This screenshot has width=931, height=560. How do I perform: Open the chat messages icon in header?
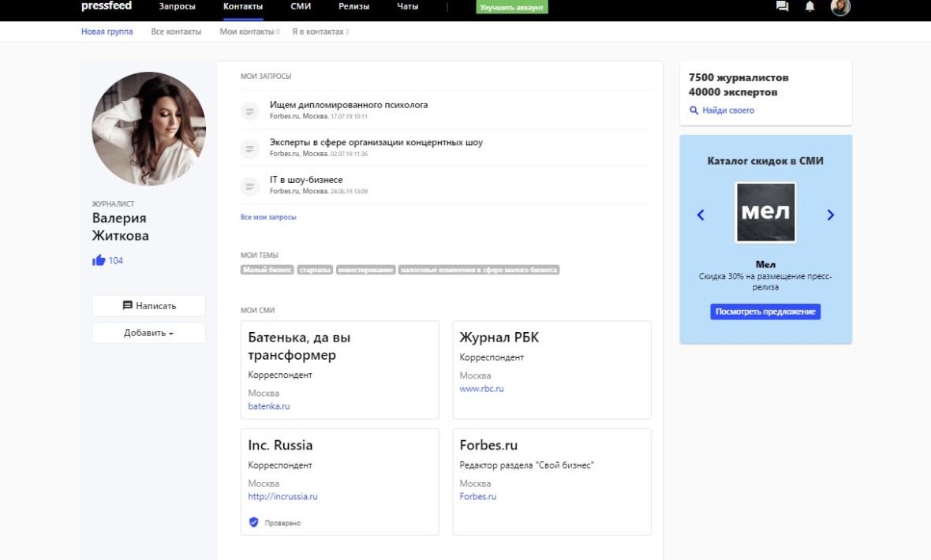(x=782, y=6)
